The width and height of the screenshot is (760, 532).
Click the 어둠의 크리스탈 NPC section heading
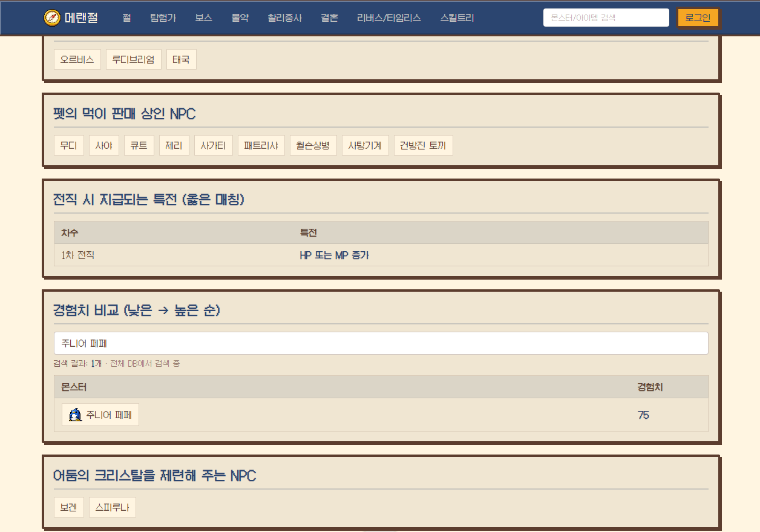pos(155,476)
